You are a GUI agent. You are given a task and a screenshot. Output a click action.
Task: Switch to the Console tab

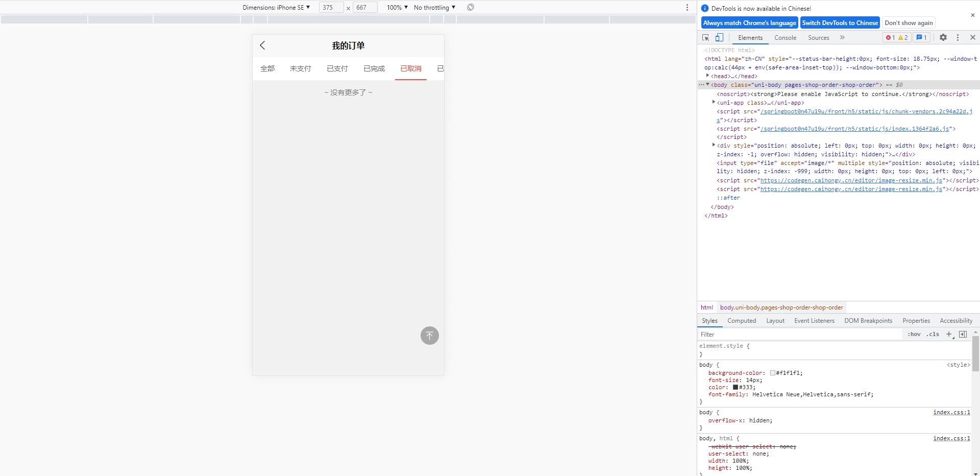pos(785,38)
